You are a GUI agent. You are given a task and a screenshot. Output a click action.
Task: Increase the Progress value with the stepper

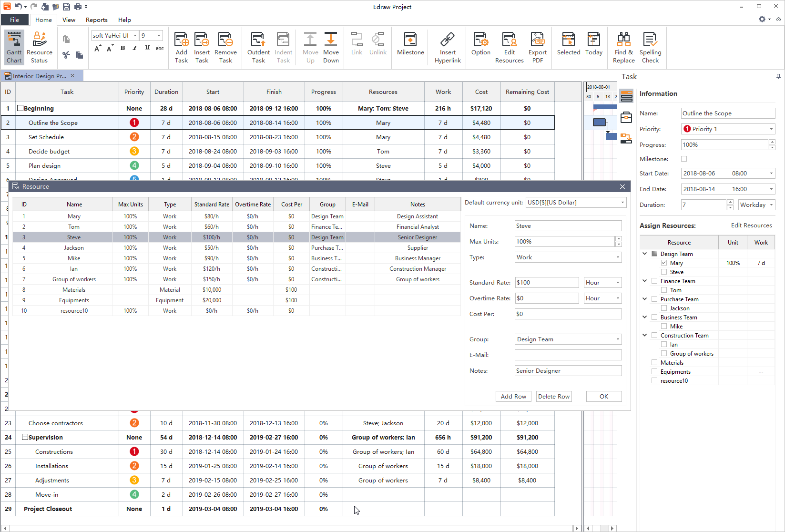pyautogui.click(x=772, y=142)
